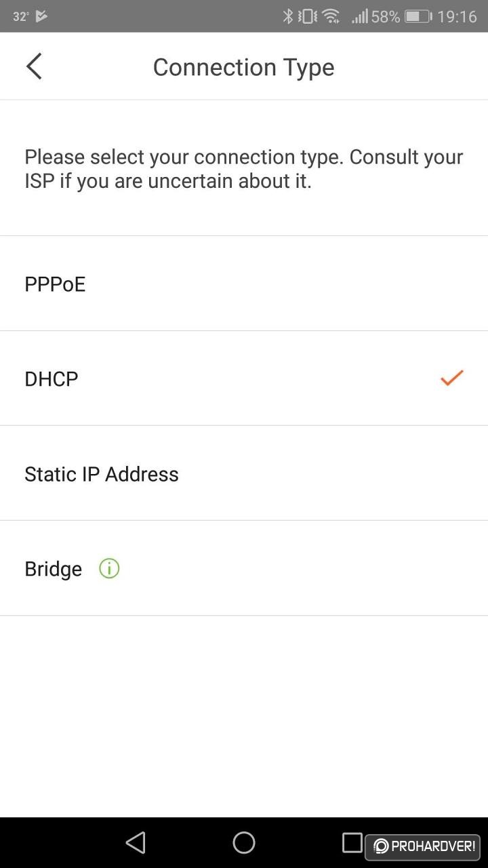Tap the Bluetooth status bar icon
The width and height of the screenshot is (488, 868).
tap(287, 16)
